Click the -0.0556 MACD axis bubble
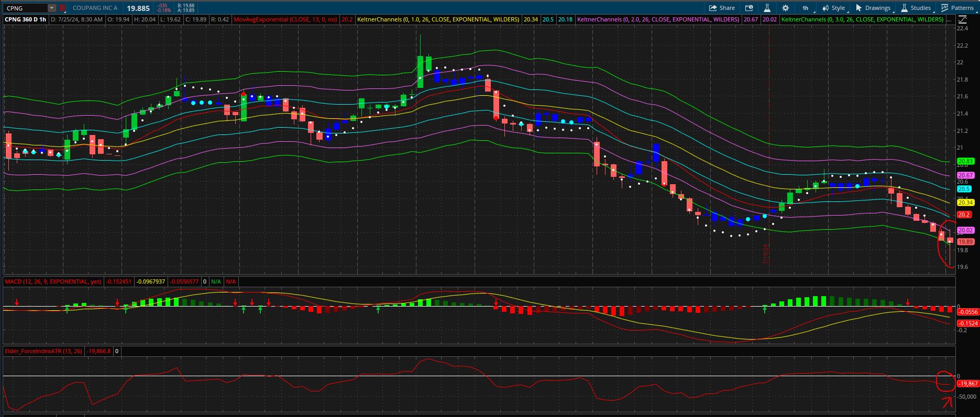Screen dimensions: 980x417 (967, 312)
